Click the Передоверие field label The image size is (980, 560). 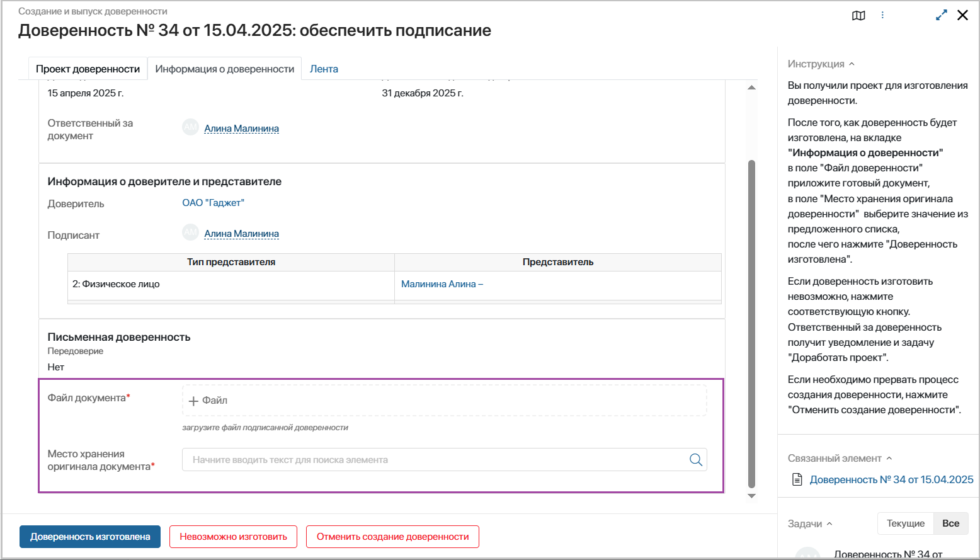click(76, 351)
